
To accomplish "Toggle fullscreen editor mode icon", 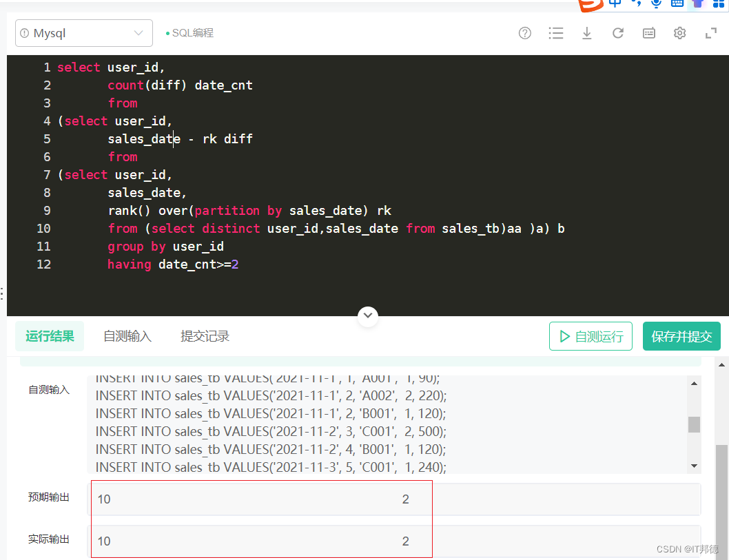I will click(x=711, y=33).
